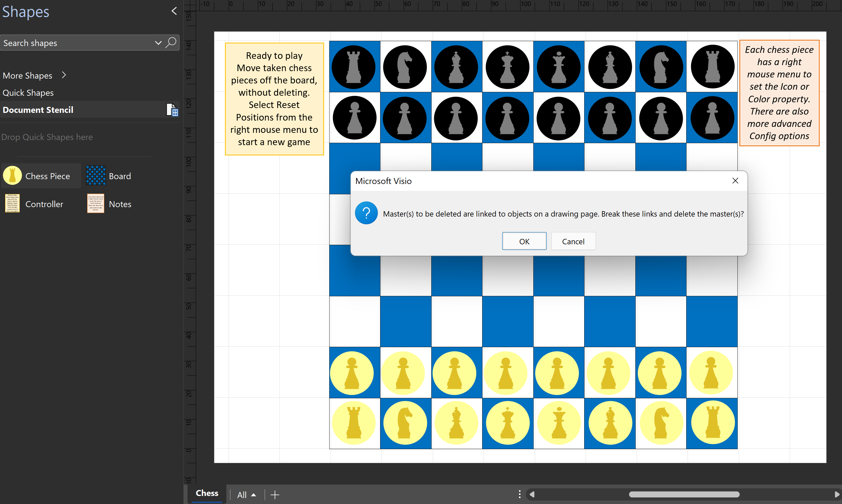Click the search magnifier icon
The image size is (842, 504).
pyautogui.click(x=171, y=43)
